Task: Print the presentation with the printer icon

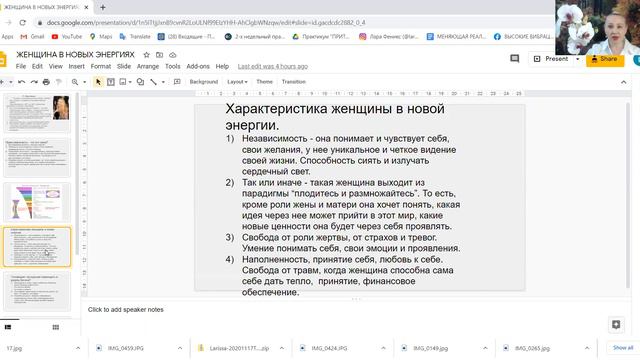Action: click(46, 82)
